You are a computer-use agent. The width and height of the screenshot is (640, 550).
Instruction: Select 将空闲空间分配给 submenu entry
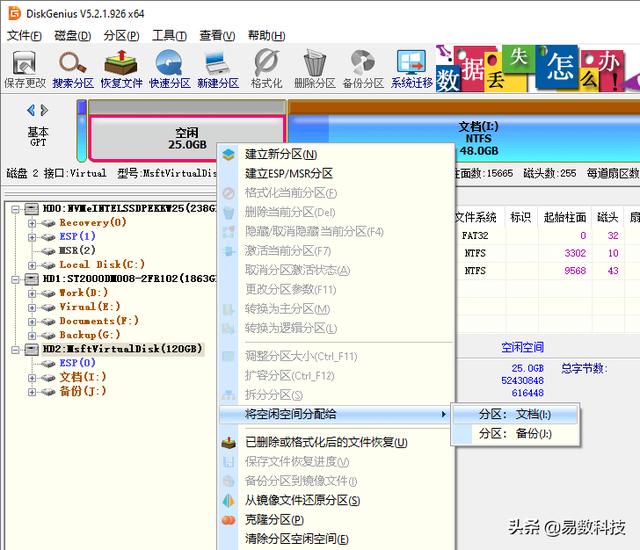[335, 415]
